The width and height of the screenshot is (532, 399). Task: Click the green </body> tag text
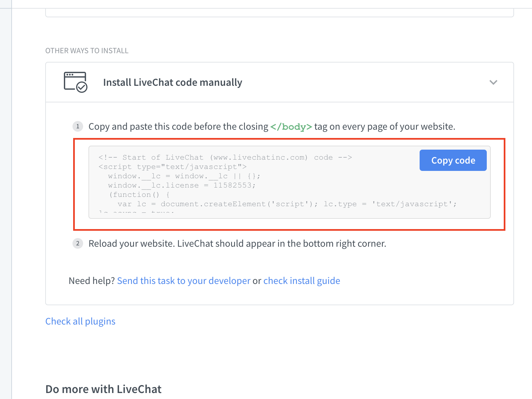291,127
